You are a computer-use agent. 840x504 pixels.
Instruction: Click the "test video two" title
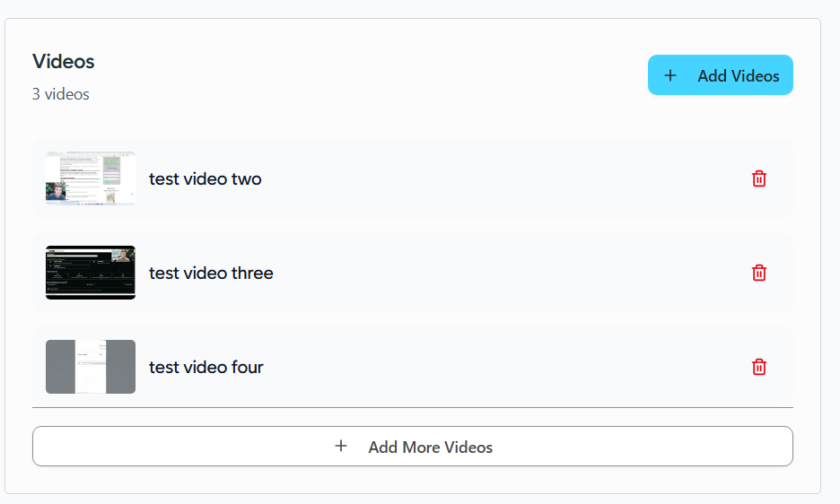[x=206, y=178]
